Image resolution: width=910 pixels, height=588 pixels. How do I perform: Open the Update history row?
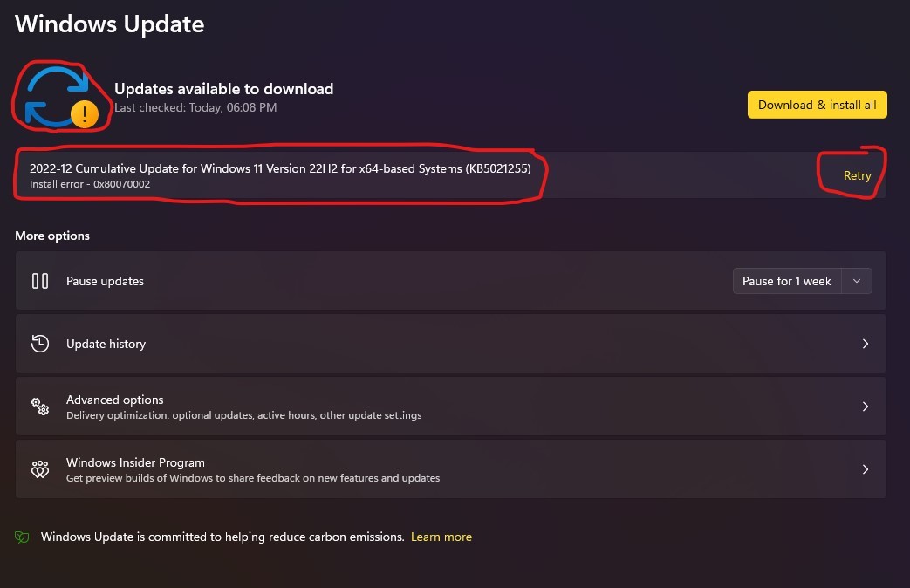436,344
